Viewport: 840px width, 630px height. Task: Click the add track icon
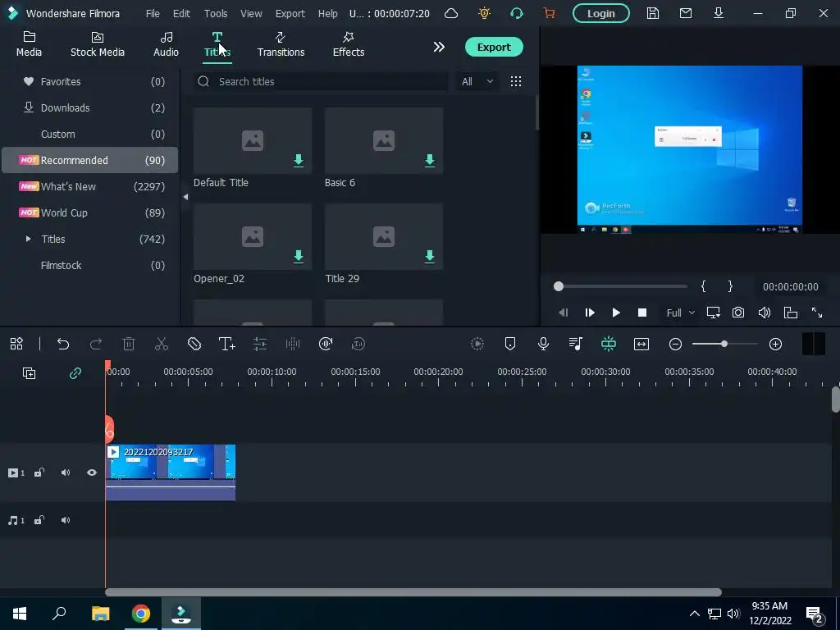click(29, 373)
